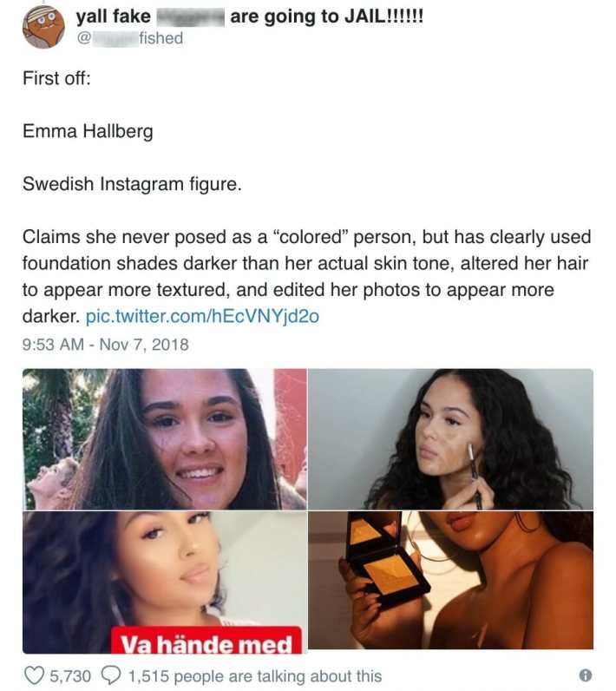The width and height of the screenshot is (616, 691).
Task: Click the 'are going to JAIL!!!!!!' heading text
Action: 327,16
